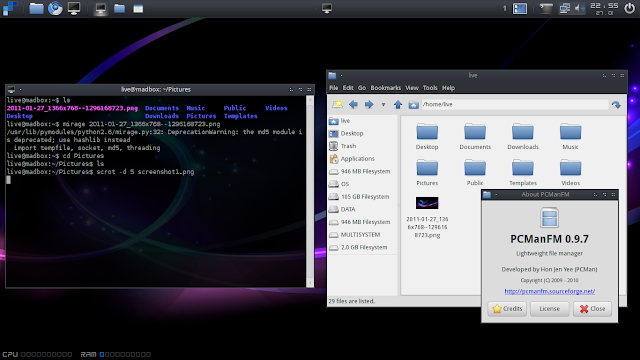Click the License button
640x360 pixels.
pos(550,309)
